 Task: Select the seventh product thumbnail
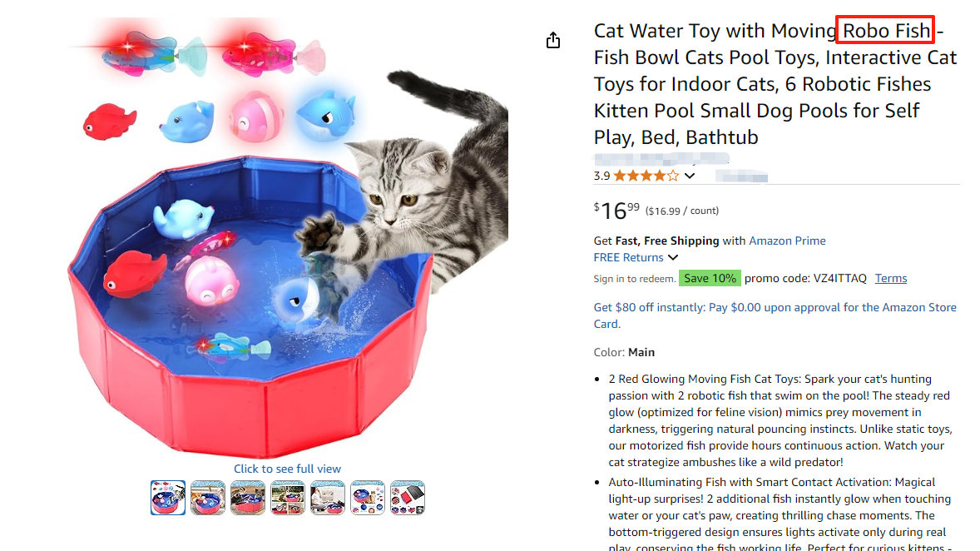coord(408,498)
